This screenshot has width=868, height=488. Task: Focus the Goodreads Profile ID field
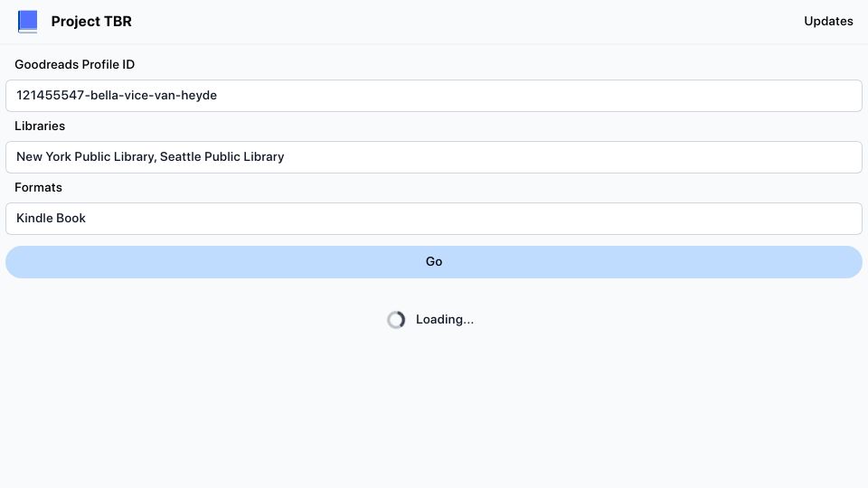point(434,96)
